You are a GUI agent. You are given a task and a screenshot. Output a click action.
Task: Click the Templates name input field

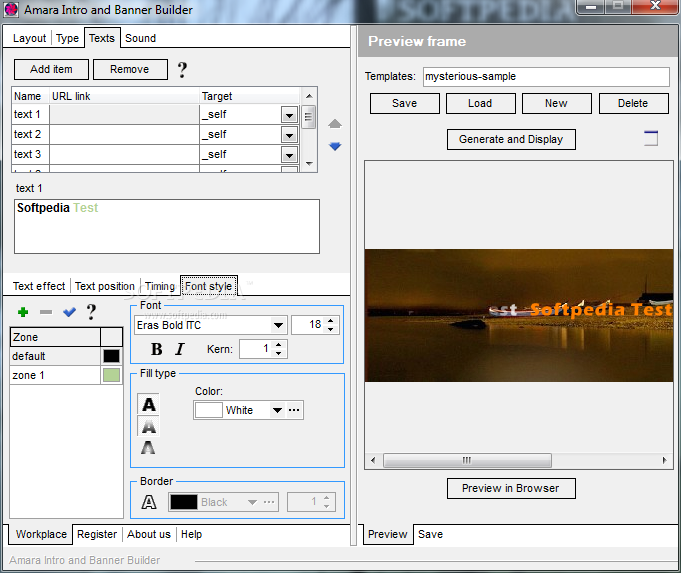point(546,76)
